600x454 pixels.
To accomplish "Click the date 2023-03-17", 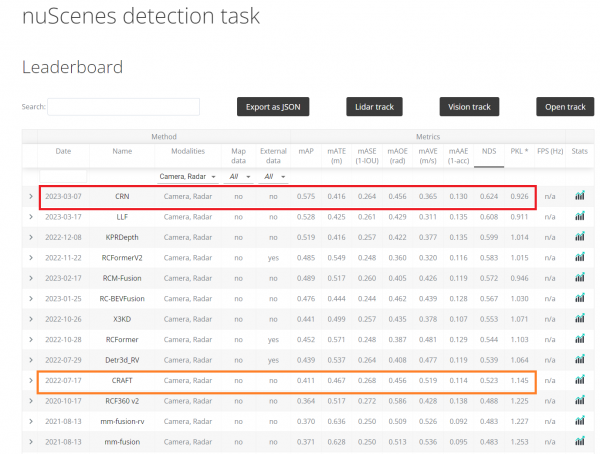I will (x=64, y=217).
